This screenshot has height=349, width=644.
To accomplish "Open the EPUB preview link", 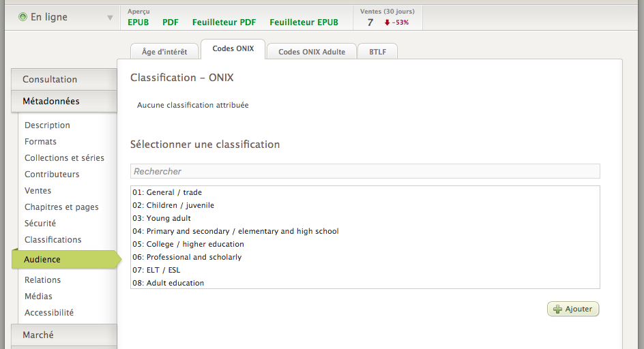I will (138, 22).
